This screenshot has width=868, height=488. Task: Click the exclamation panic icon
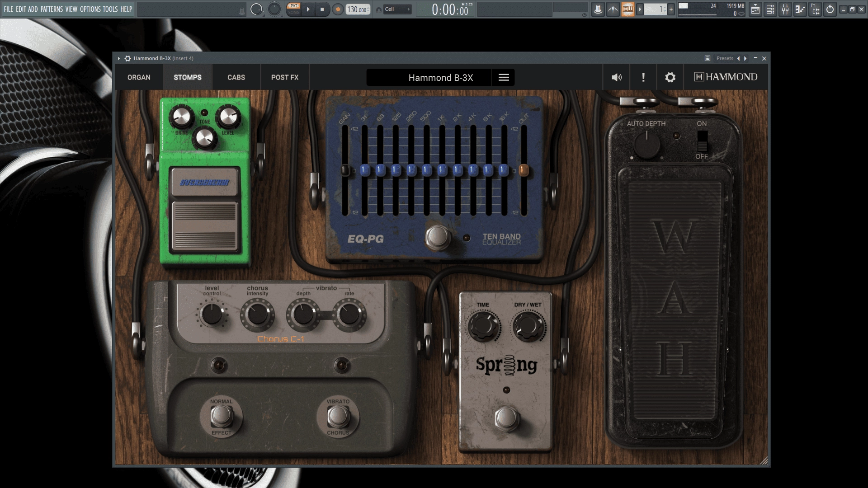[x=643, y=77]
